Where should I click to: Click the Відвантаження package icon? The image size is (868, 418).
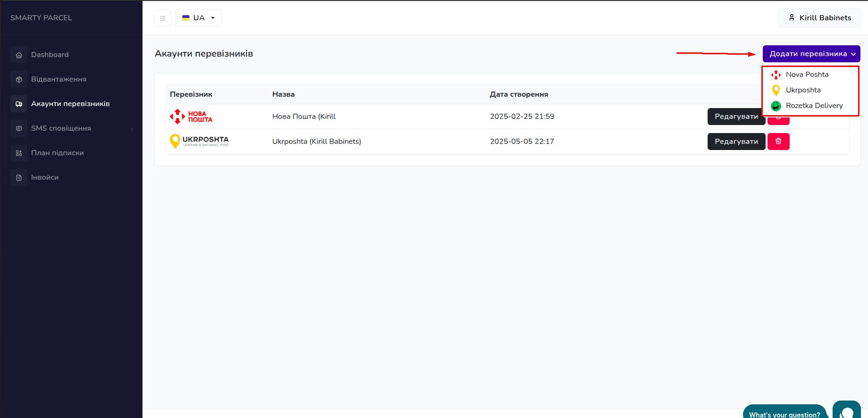[19, 79]
